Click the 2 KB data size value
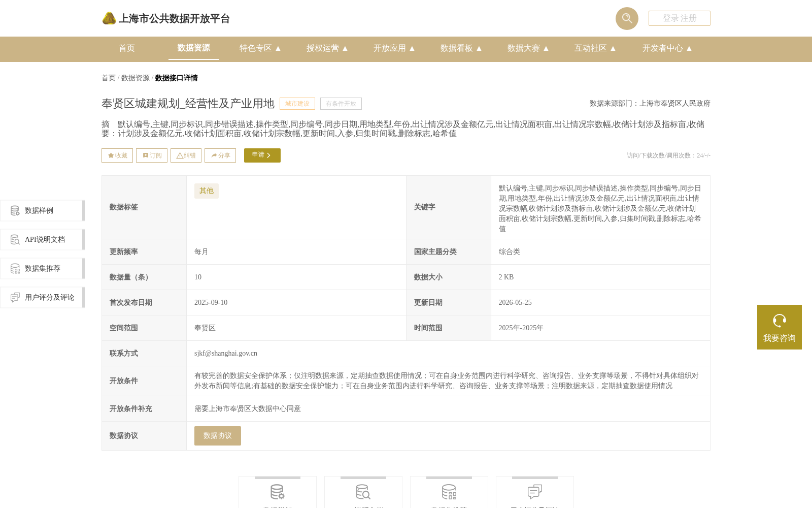812x508 pixels. point(506,277)
